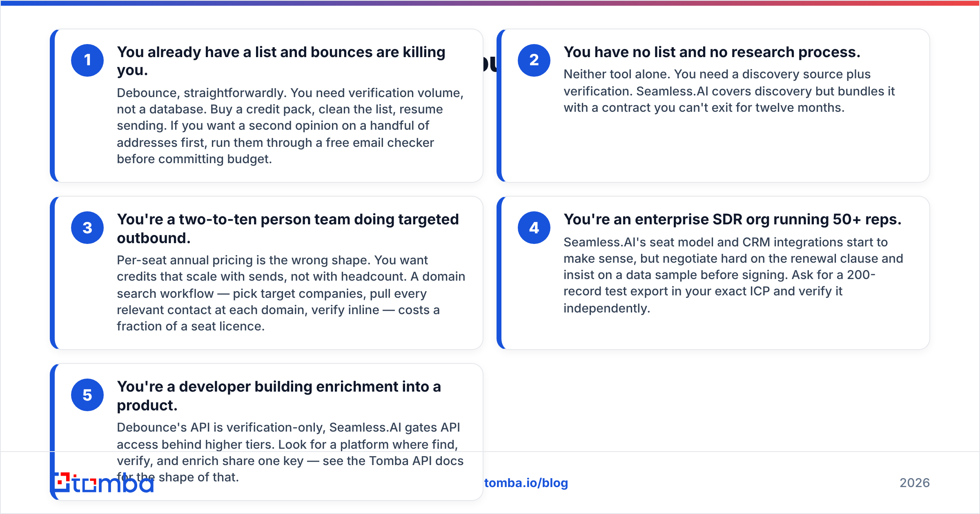Select heading "You're a developer building enrichment into a product."

pos(279,396)
